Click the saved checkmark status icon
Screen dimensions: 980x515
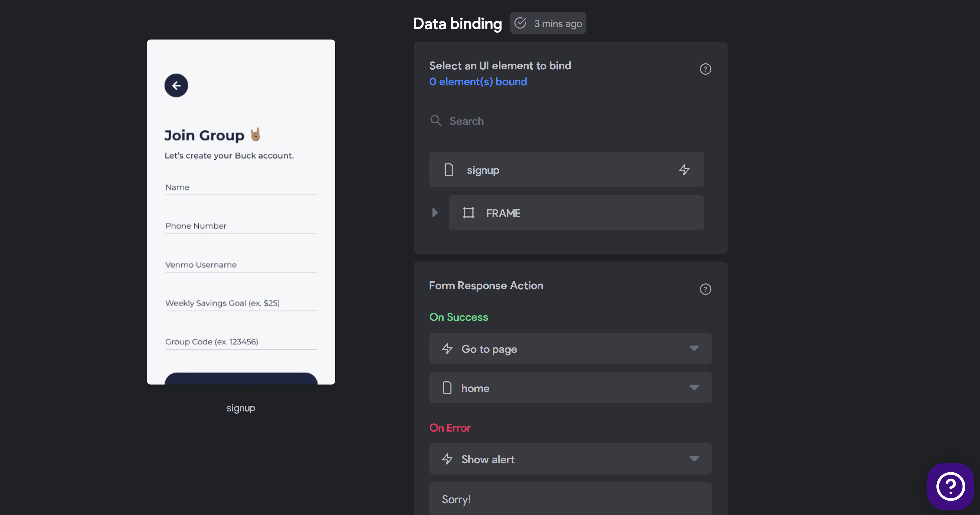coord(520,23)
